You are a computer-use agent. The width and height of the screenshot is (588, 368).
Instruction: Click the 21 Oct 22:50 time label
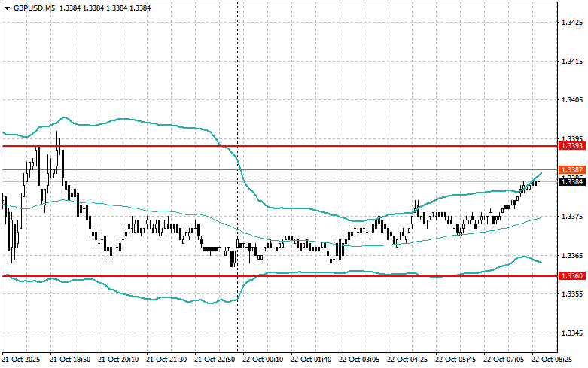pos(215,360)
